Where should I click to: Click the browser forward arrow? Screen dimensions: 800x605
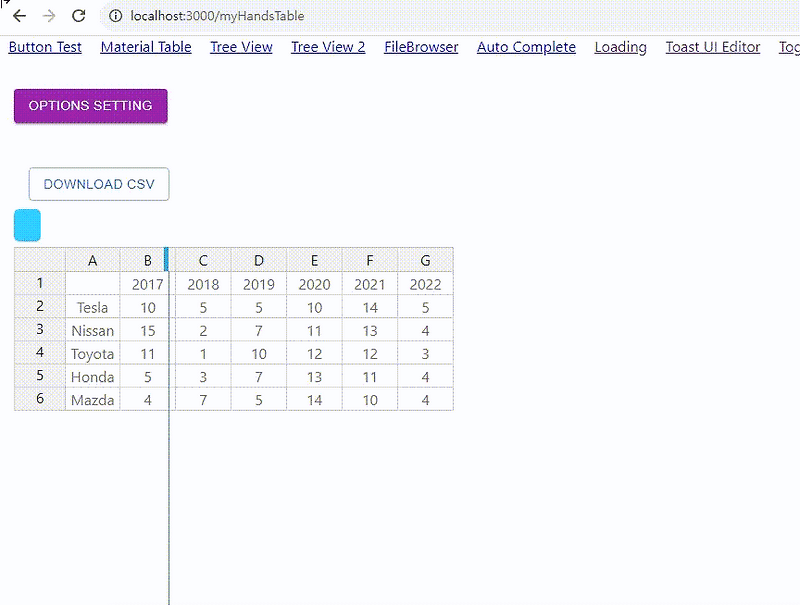point(48,16)
